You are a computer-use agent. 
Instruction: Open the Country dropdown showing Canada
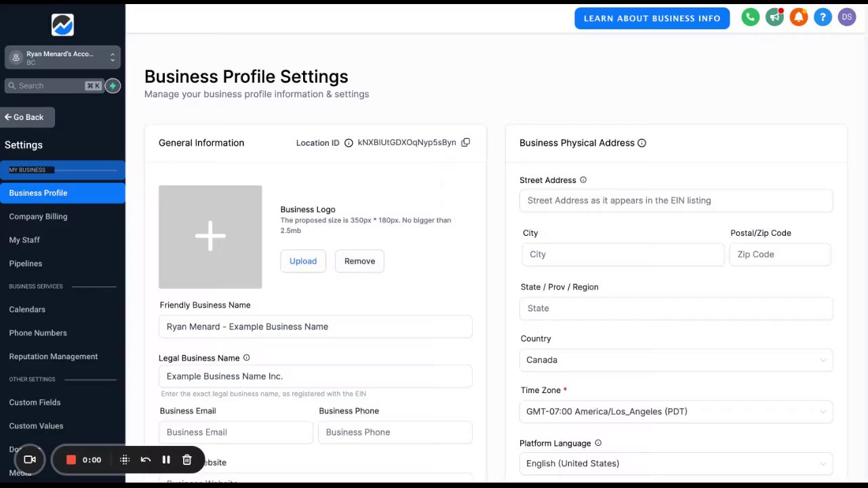click(675, 360)
